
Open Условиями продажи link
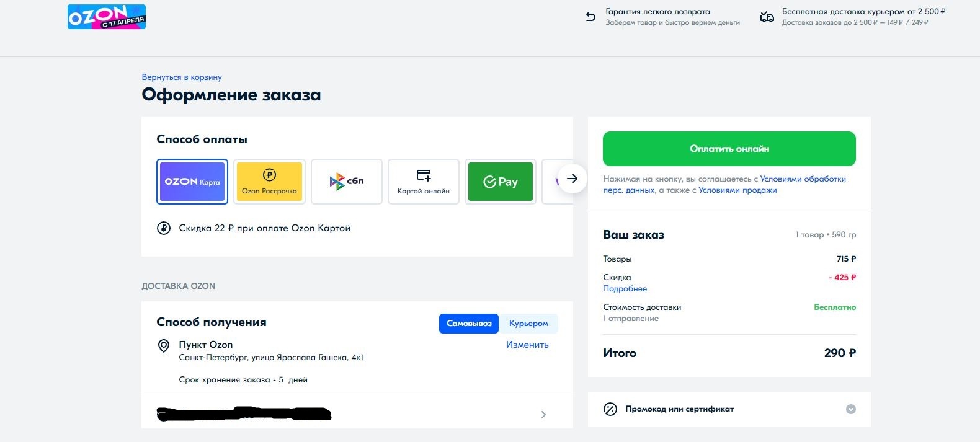click(x=737, y=190)
